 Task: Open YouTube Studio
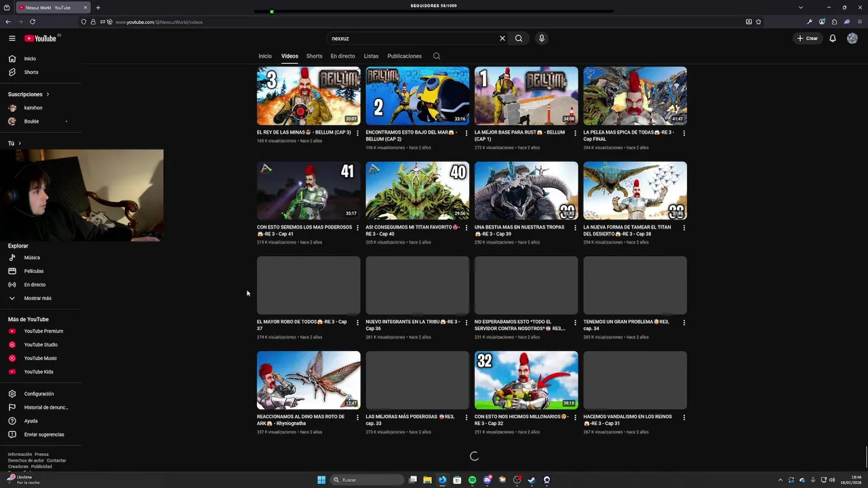pos(41,345)
